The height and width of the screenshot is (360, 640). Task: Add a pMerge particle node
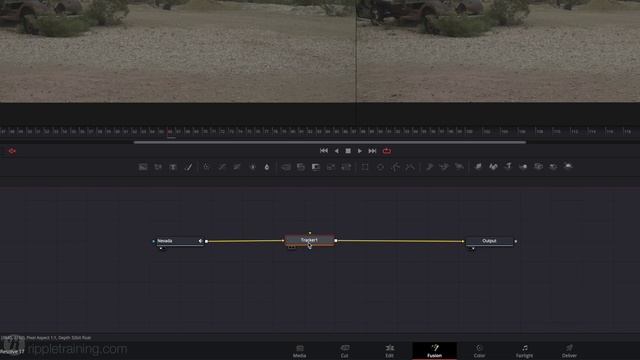(x=444, y=167)
